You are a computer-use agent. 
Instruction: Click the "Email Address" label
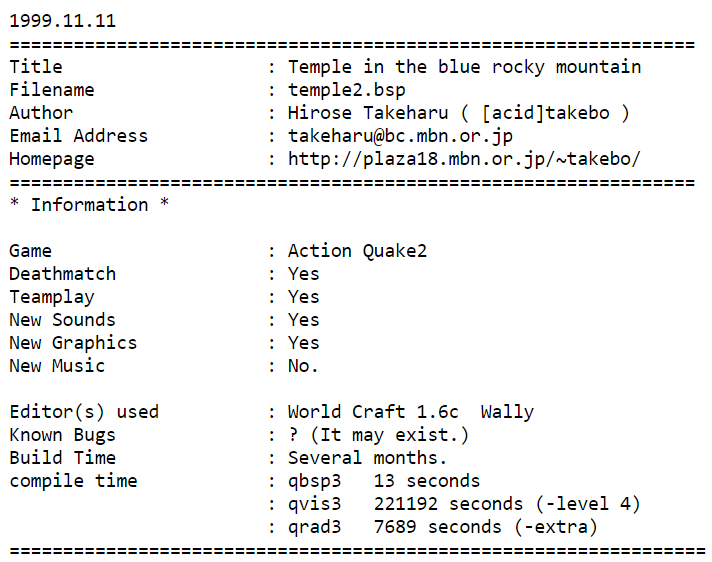(79, 136)
